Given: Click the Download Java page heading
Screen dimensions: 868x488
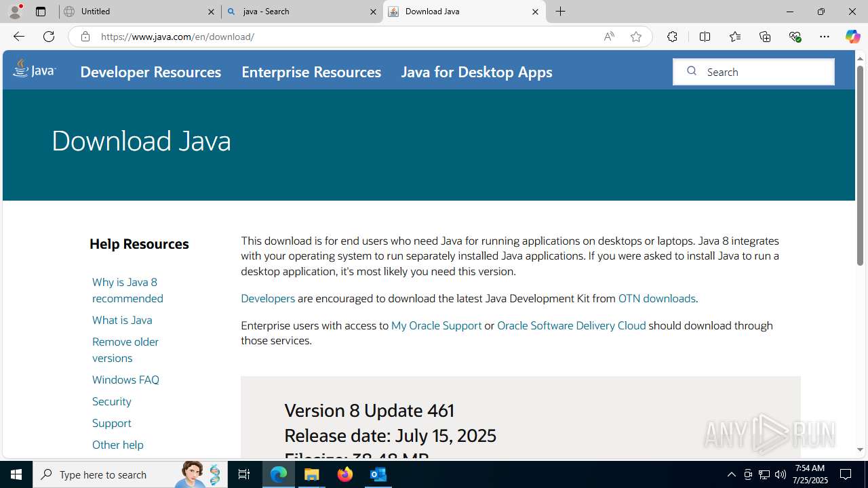Looking at the screenshot, I should tap(141, 140).
